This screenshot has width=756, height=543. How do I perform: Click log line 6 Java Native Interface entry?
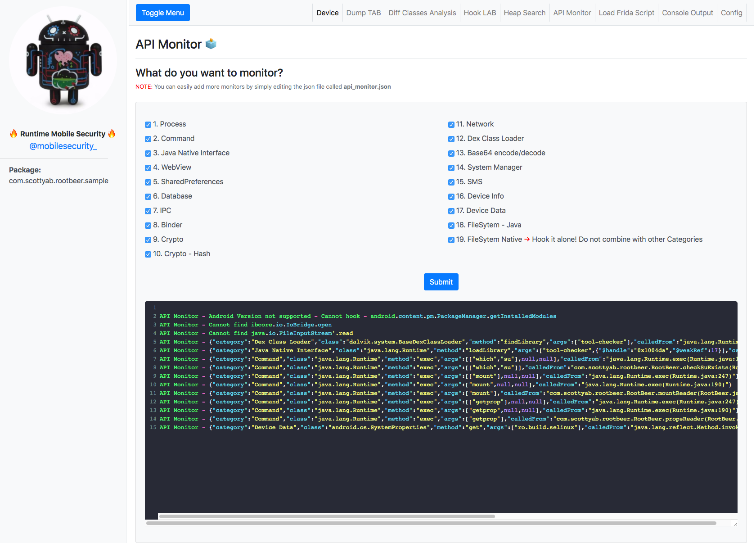448,350
